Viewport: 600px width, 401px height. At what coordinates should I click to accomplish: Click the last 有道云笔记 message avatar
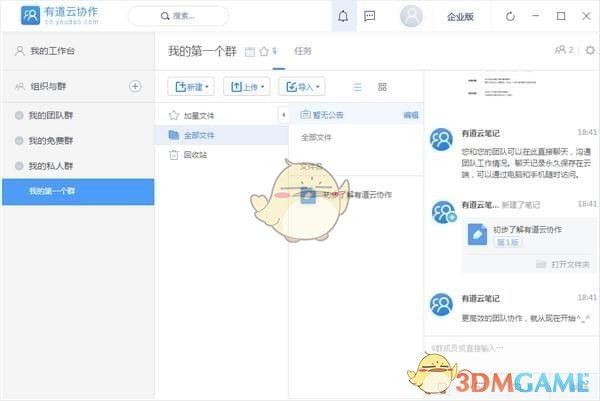point(441,305)
